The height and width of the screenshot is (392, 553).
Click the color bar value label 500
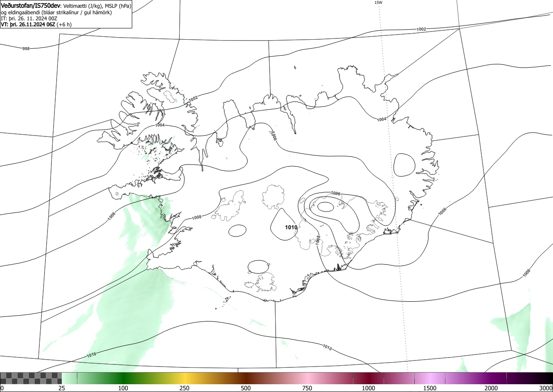coord(246,388)
